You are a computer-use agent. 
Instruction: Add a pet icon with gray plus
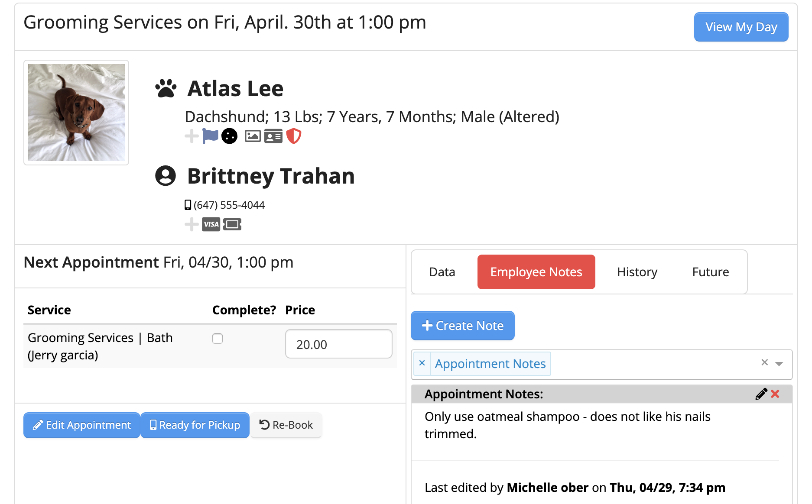(191, 136)
